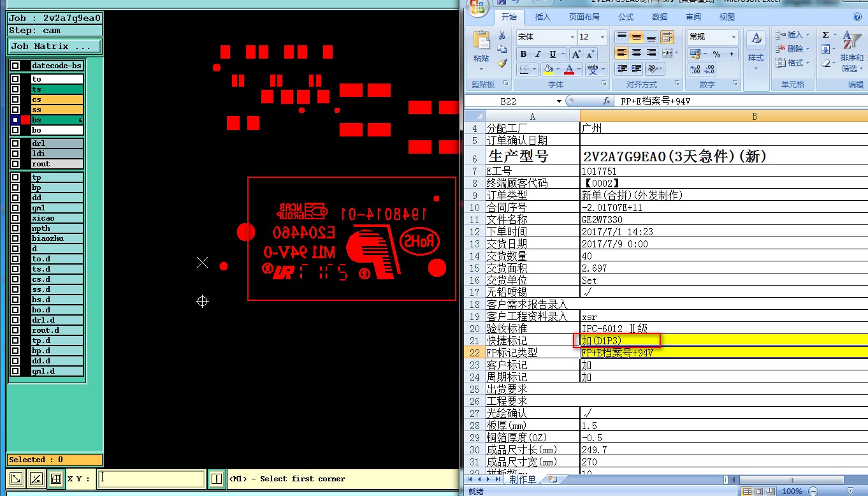Image resolution: width=868 pixels, height=496 pixels.
Task: Click the Increase Font Size icon
Action: click(576, 54)
